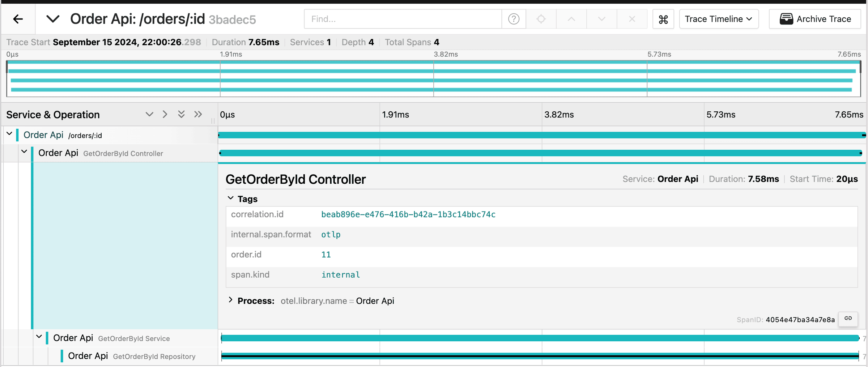The image size is (868, 367).
Task: Click the locate/focus search matches icon
Action: click(541, 19)
